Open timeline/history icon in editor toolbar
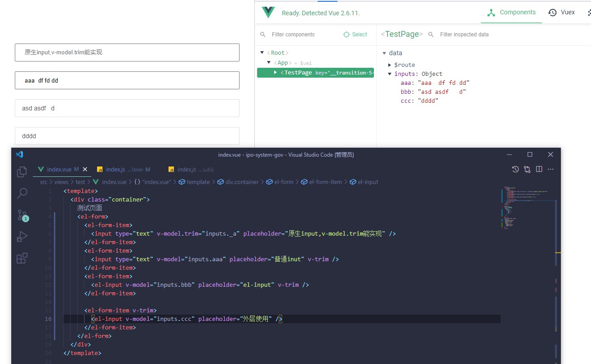 (x=515, y=169)
